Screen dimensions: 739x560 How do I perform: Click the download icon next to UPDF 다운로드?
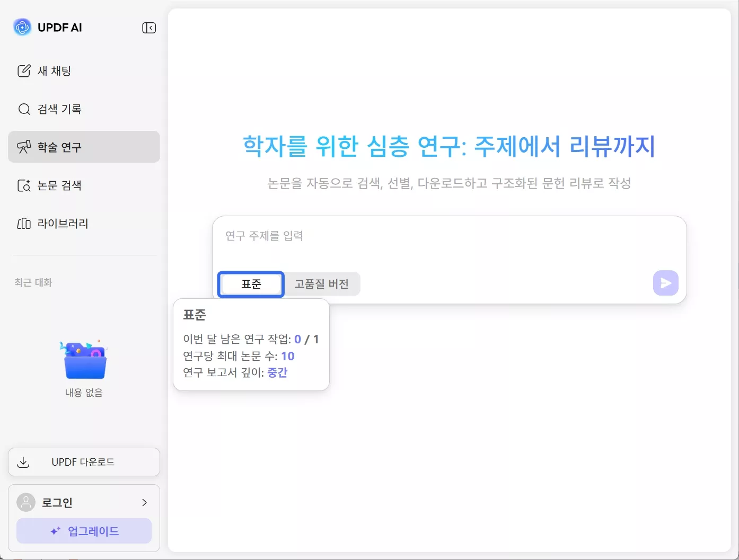23,462
